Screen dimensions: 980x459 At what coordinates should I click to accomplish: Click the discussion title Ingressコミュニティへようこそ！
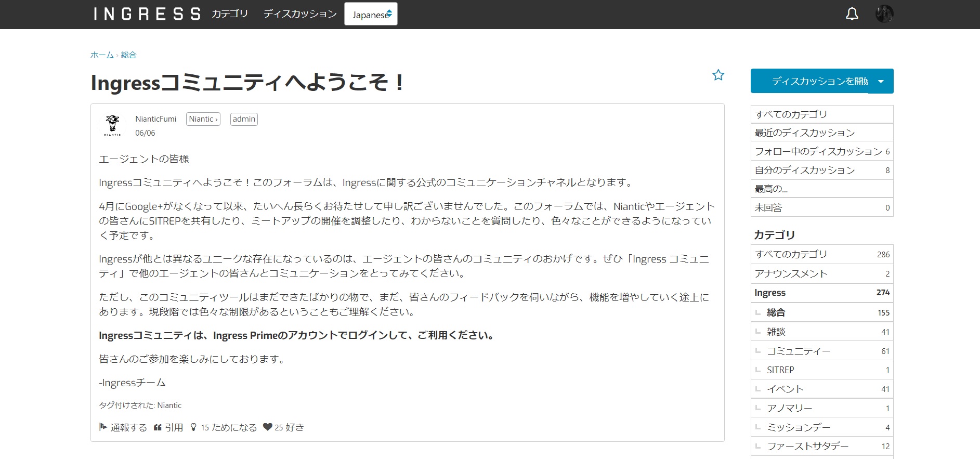click(x=247, y=82)
